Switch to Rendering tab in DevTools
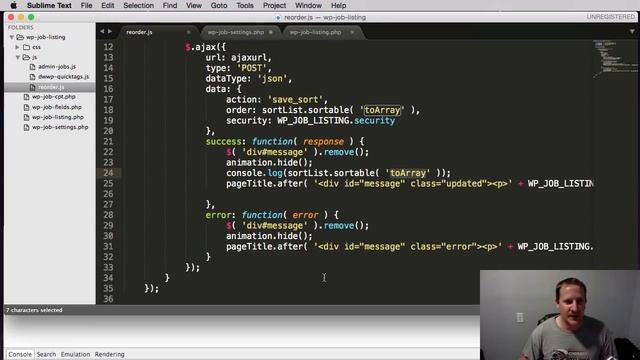Image resolution: width=640 pixels, height=360 pixels. 109,354
